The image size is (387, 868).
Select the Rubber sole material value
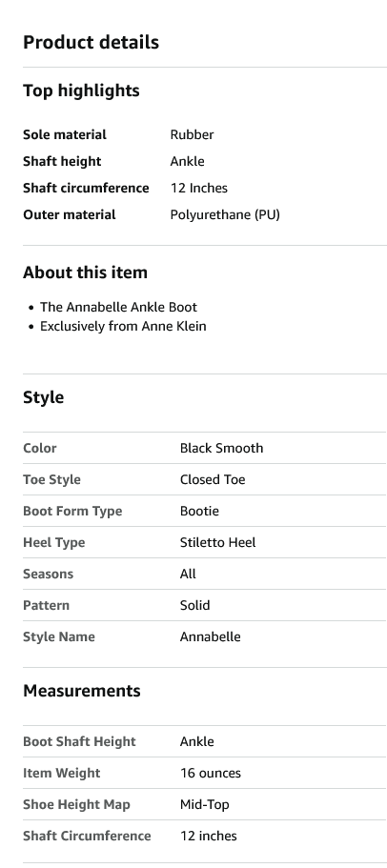point(192,134)
